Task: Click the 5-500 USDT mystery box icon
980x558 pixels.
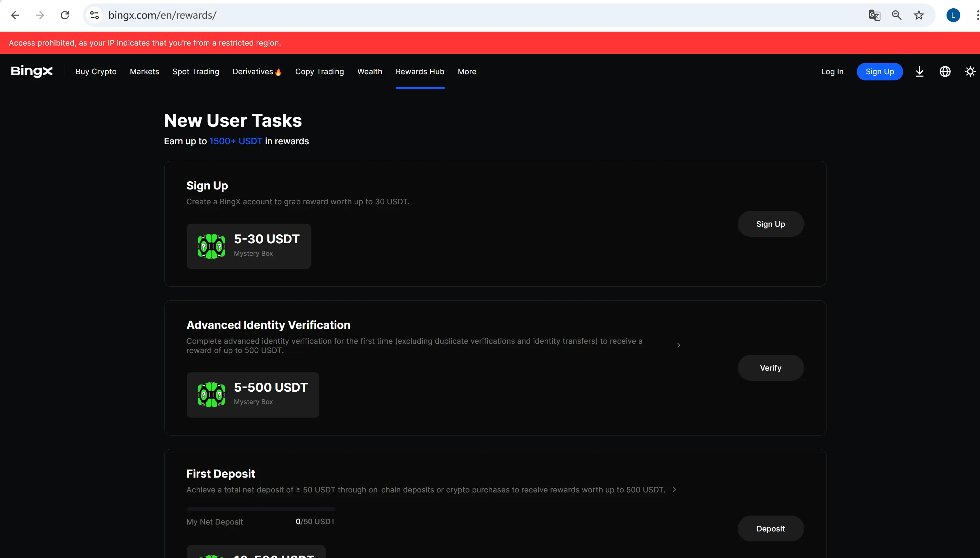Action: point(211,395)
